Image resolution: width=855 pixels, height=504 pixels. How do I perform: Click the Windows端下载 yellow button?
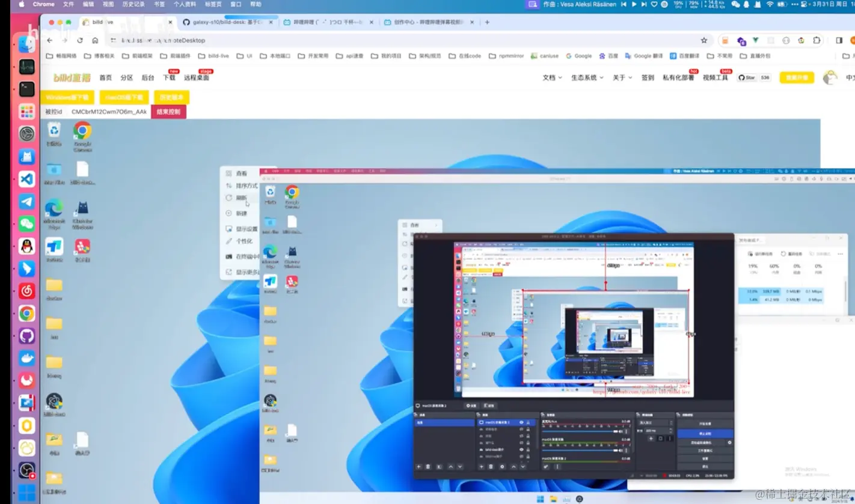pos(67,97)
